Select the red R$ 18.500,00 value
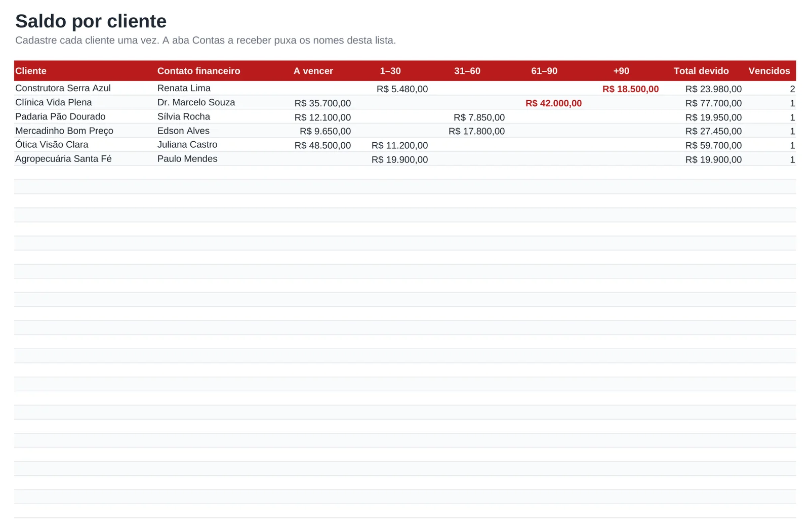Viewport: 810px width, 532px height. tap(630, 89)
